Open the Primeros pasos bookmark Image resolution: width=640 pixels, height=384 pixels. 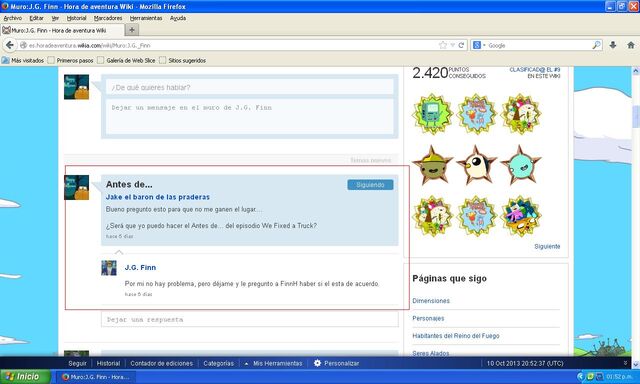tap(70, 60)
